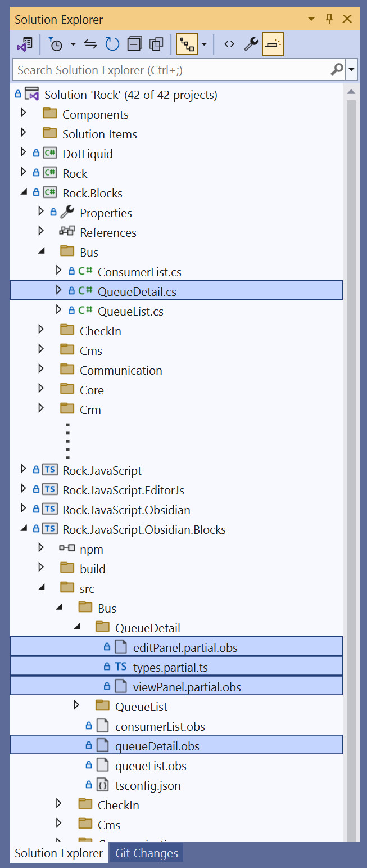Toggle Show All Files button
The height and width of the screenshot is (868, 367).
click(156, 44)
